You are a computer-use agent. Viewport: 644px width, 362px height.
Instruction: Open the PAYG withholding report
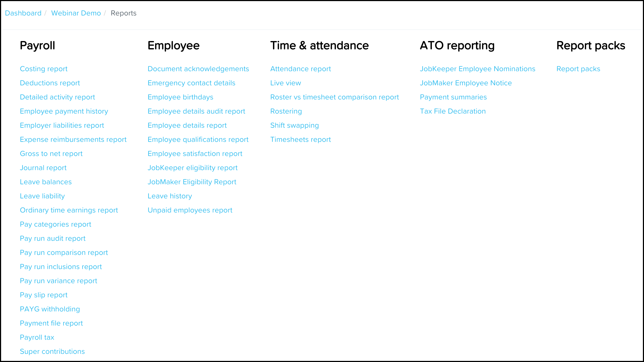point(51,309)
